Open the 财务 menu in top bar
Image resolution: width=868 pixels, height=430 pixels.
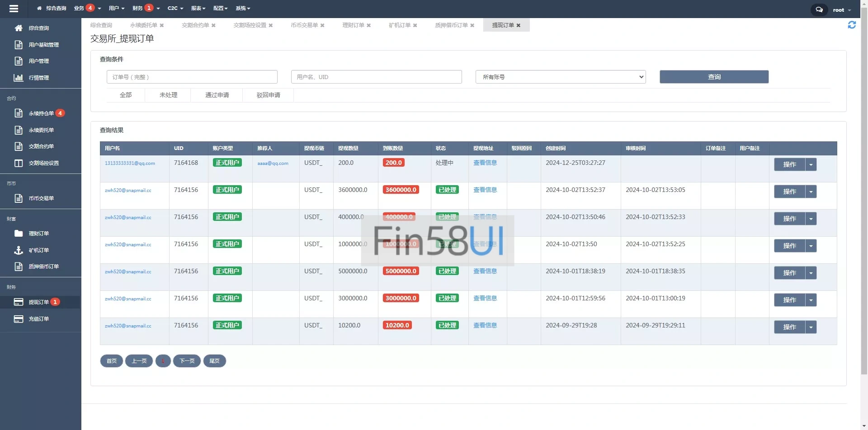coord(146,8)
